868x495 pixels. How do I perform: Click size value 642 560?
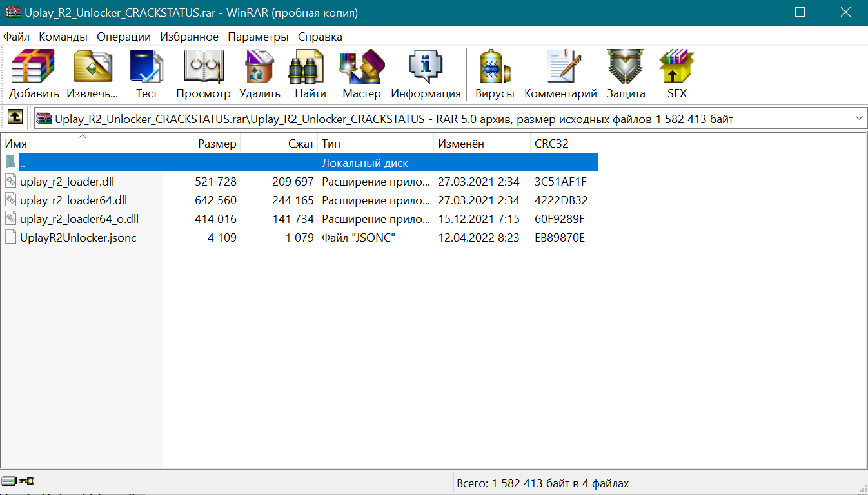pyautogui.click(x=215, y=200)
